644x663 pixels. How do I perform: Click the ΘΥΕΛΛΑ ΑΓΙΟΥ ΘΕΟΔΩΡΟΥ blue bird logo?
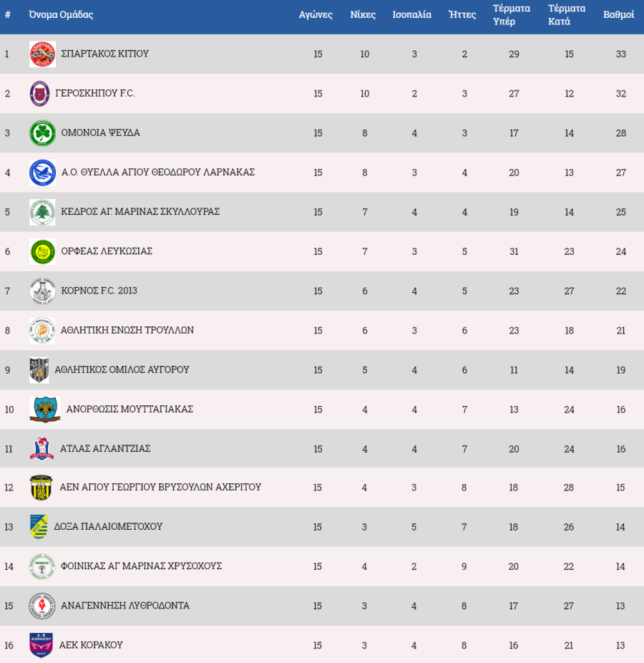point(42,173)
